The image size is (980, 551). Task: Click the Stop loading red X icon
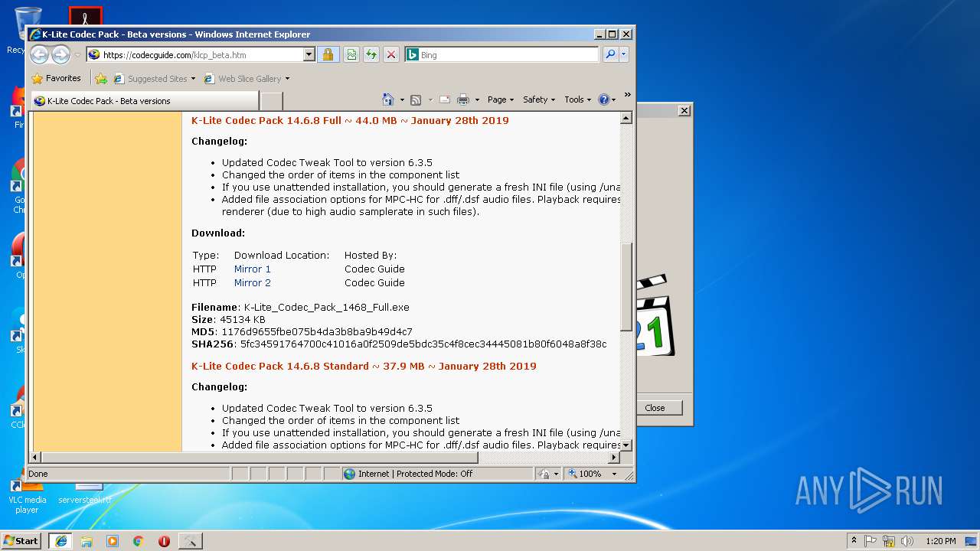click(390, 54)
